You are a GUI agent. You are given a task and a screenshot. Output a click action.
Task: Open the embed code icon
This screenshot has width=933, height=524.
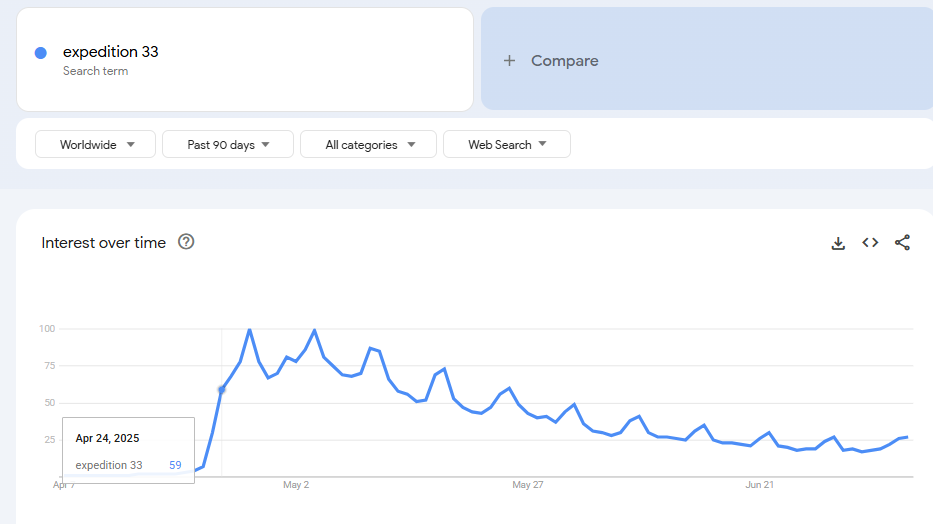coord(870,242)
